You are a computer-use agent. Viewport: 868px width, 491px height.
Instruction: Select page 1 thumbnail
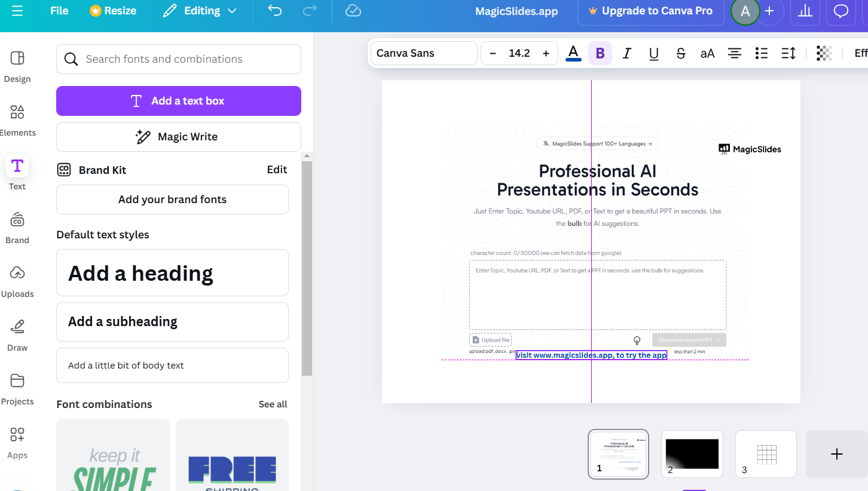618,454
